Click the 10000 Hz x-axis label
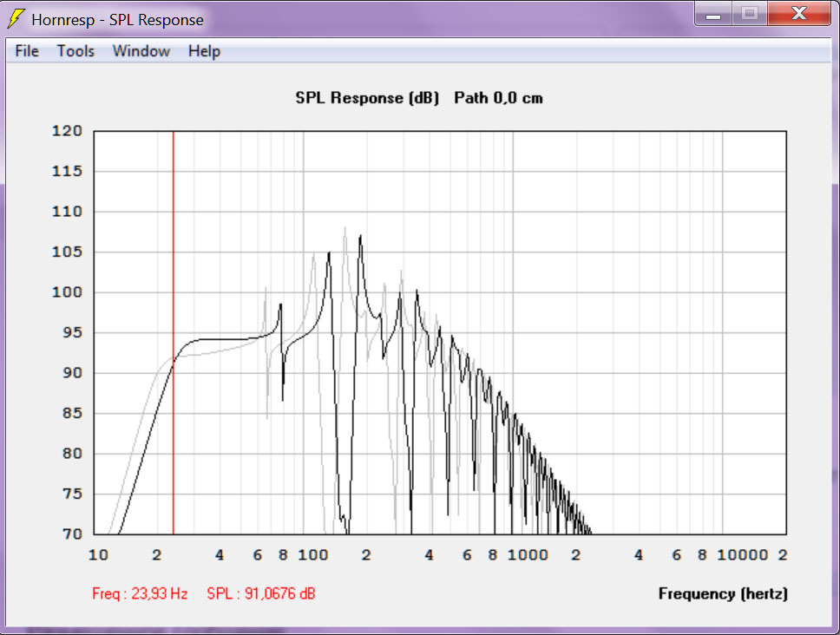 743,554
